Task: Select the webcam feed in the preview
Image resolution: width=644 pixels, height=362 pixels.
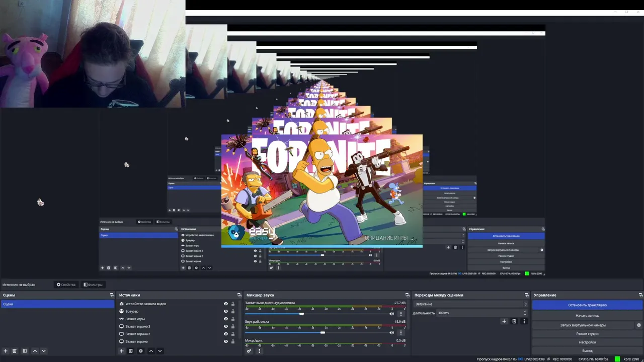Action: (93, 53)
